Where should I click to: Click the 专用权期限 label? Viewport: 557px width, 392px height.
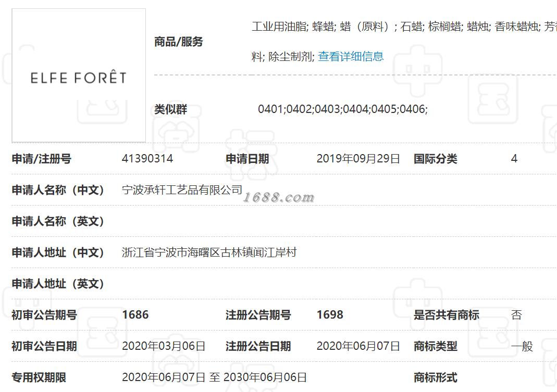click(39, 377)
